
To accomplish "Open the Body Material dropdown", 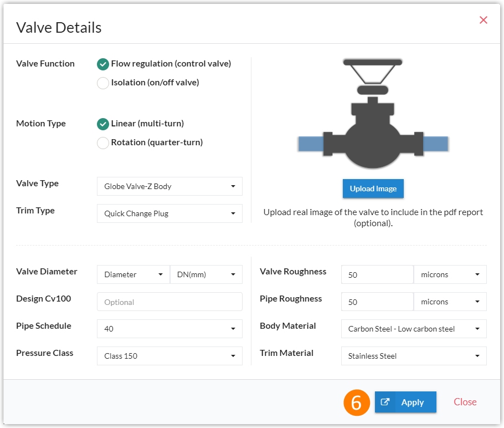I will [413, 329].
